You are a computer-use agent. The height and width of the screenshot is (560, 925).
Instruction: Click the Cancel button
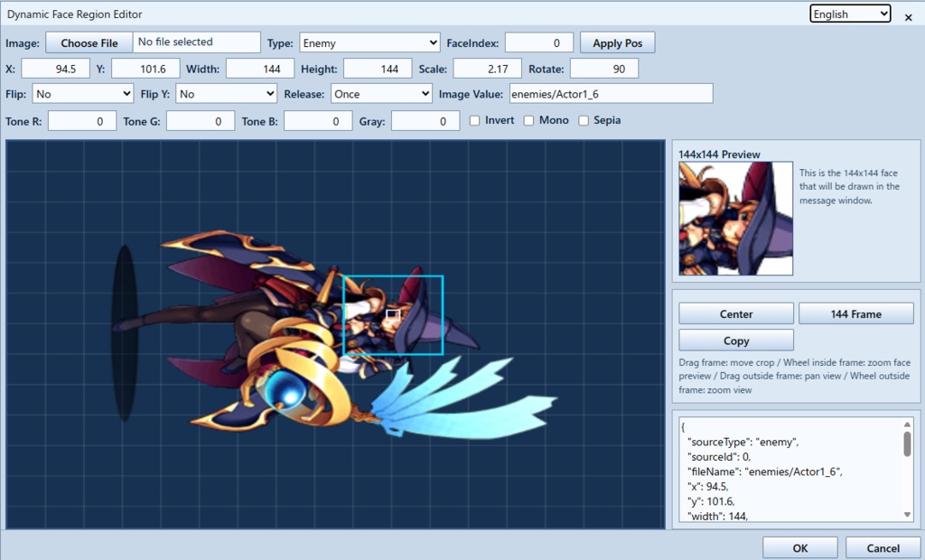click(x=883, y=547)
